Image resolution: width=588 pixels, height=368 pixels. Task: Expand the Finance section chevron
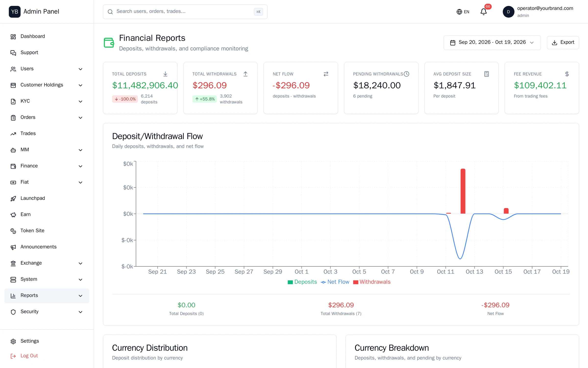pos(80,166)
